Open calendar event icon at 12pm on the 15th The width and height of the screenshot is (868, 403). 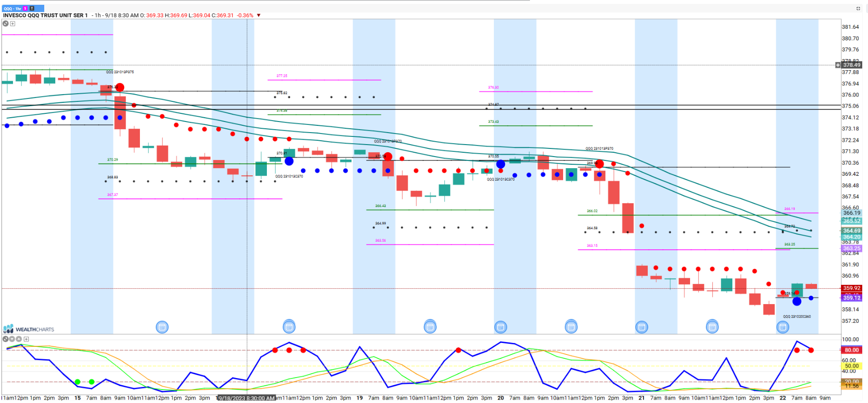tap(162, 327)
